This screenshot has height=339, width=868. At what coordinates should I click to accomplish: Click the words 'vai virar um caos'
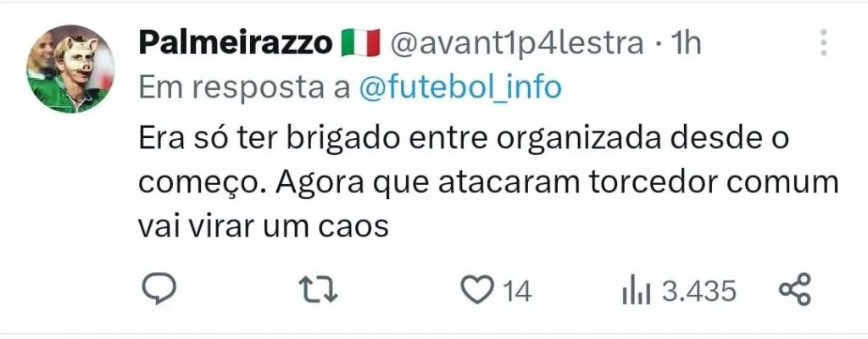[264, 226]
